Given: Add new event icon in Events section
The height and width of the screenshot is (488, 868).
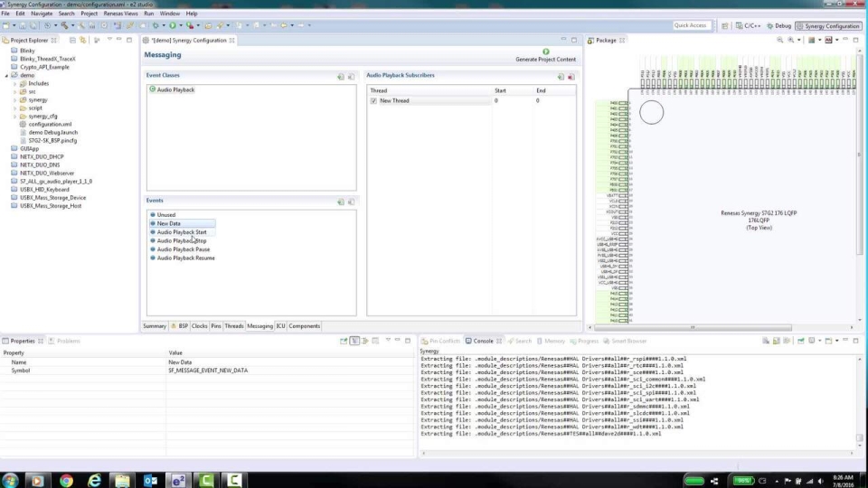Looking at the screenshot, I should (341, 202).
